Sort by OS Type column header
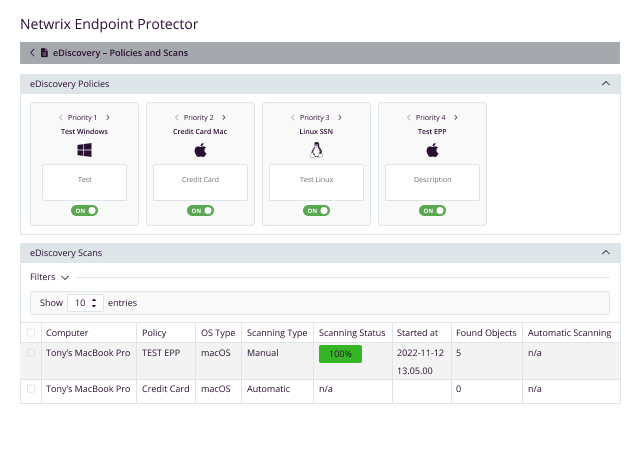This screenshot has height=450, width=640. click(x=218, y=333)
